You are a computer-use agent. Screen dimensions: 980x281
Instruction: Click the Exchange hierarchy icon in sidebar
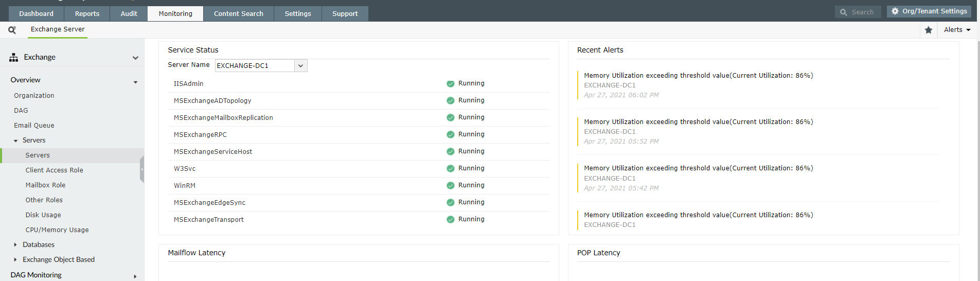[14, 58]
